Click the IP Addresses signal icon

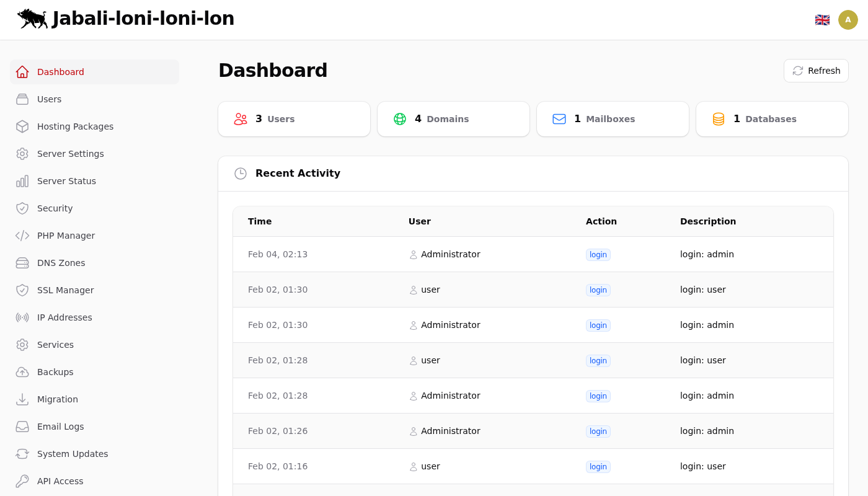22,317
